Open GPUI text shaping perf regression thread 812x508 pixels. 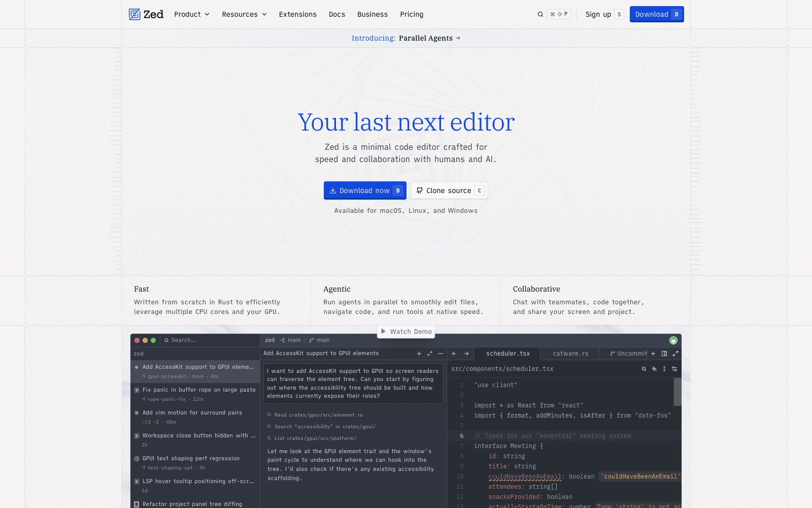click(x=195, y=463)
